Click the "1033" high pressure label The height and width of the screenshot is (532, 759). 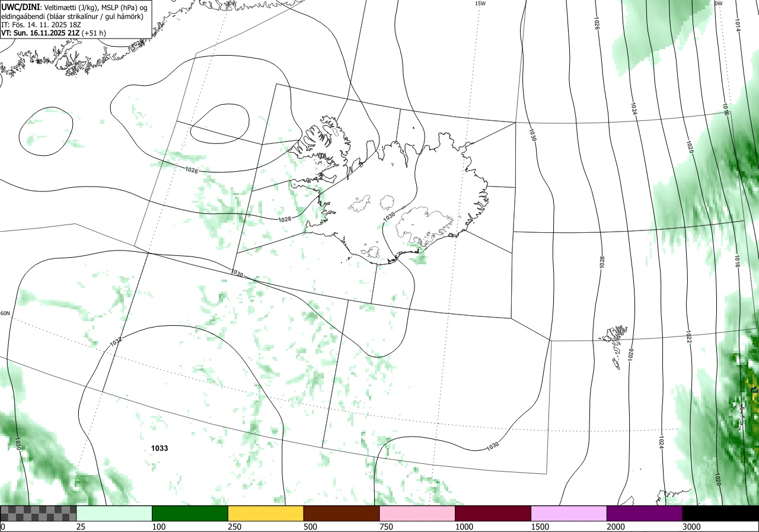click(160, 448)
